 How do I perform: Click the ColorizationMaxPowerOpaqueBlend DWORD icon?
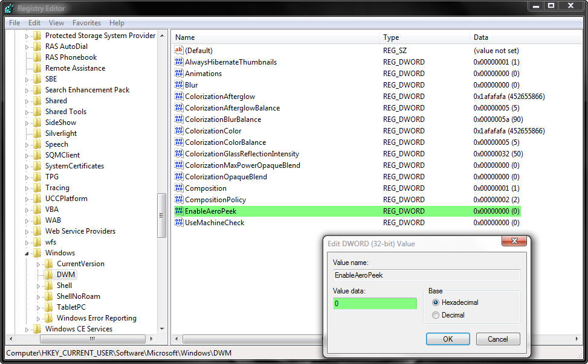pos(179,165)
